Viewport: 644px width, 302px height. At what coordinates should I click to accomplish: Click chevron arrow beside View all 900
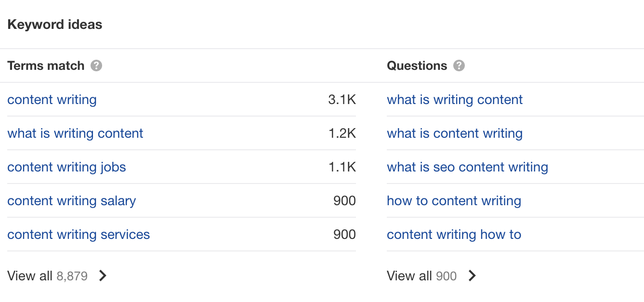pyautogui.click(x=472, y=276)
